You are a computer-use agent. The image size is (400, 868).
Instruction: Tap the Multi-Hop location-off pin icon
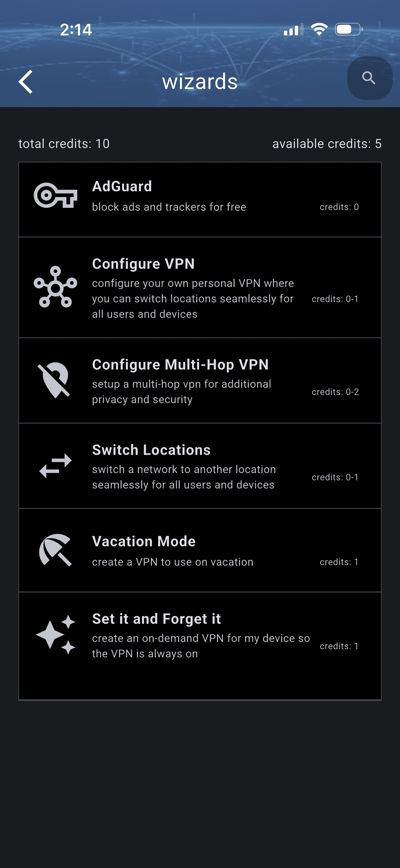tap(54, 380)
